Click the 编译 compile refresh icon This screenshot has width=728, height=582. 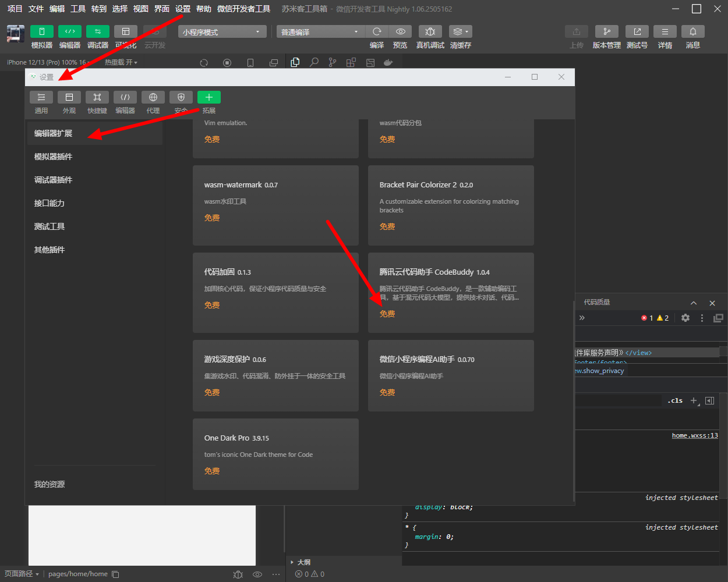coord(377,31)
